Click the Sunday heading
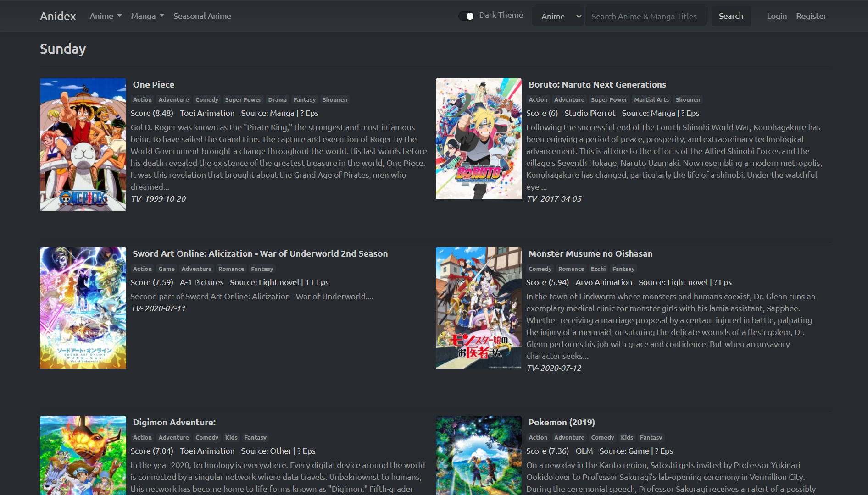The width and height of the screenshot is (868, 495). point(63,49)
